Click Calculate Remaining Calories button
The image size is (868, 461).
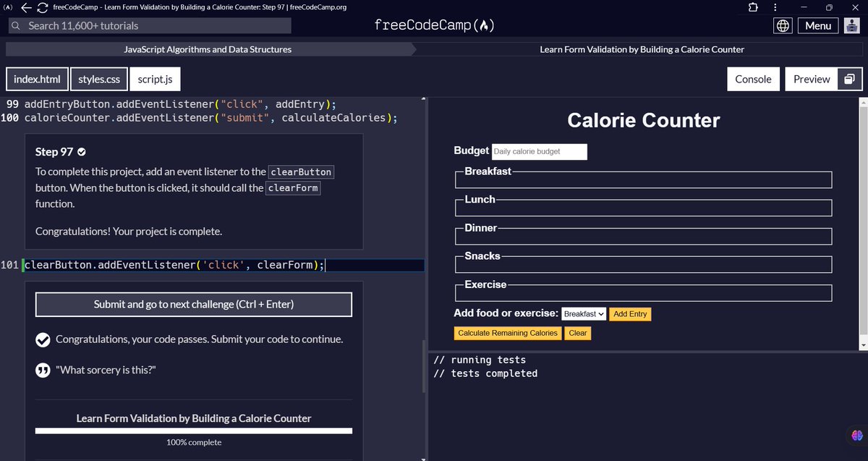(x=508, y=333)
